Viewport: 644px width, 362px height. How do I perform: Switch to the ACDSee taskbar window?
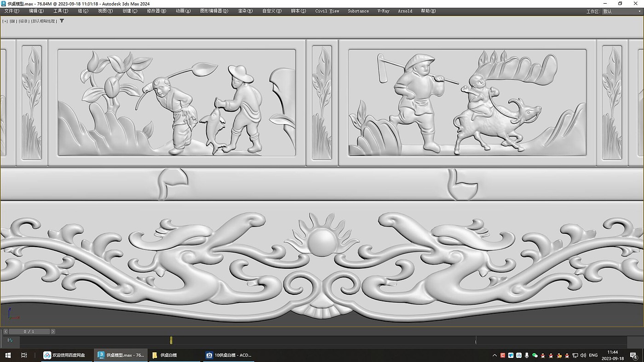pos(229,355)
